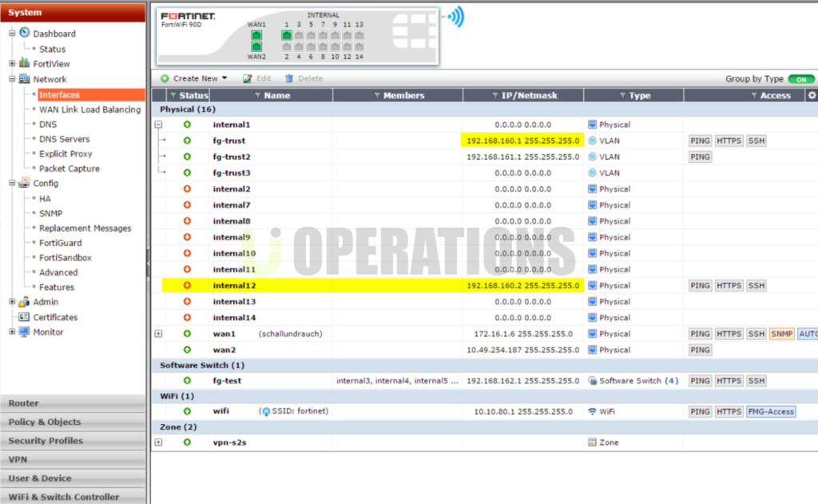
Task: Click the Status column filter icon
Action: click(x=173, y=96)
